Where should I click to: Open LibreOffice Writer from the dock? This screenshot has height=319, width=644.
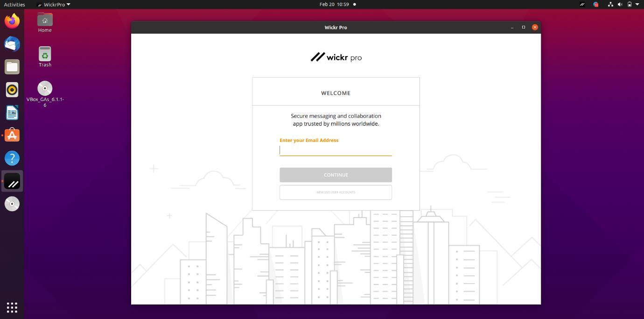tap(12, 113)
